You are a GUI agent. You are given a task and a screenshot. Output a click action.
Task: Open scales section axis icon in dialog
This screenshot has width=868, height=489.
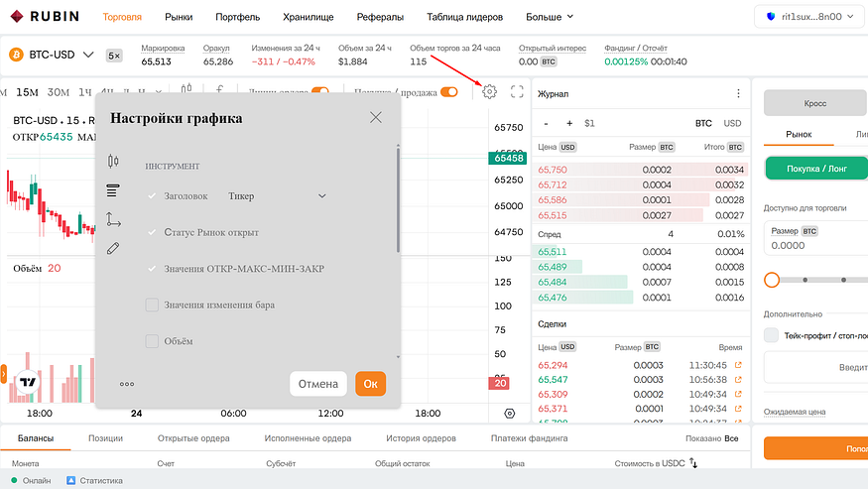(113, 220)
